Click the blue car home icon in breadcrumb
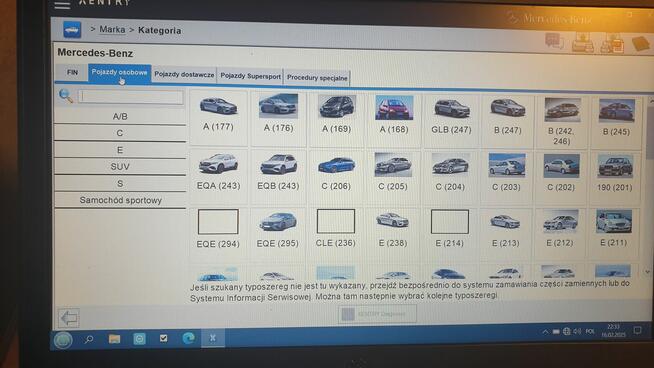The image size is (654, 368). (x=72, y=30)
